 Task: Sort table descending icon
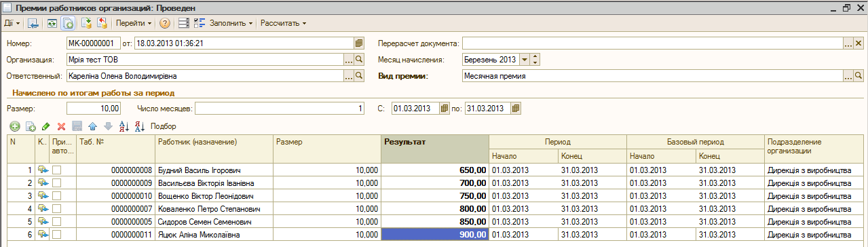click(139, 126)
